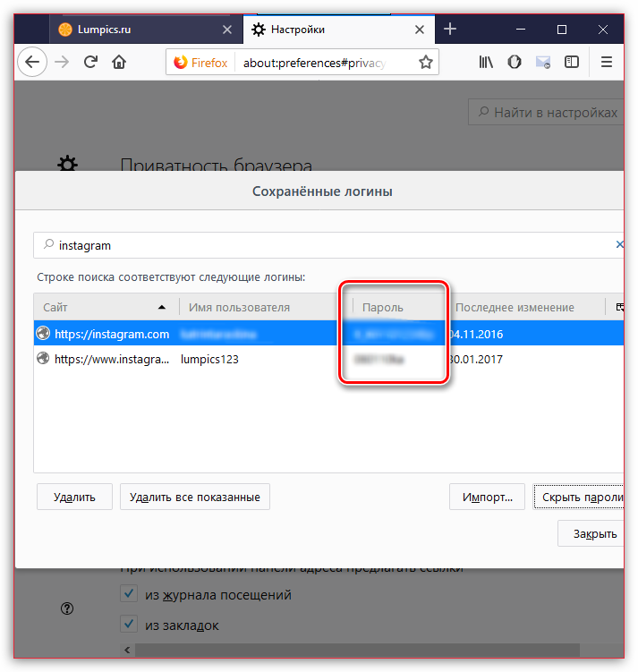Screen dimensions: 638x672
Task: Click Скрыть пароли to hide passwords
Action: click(579, 498)
